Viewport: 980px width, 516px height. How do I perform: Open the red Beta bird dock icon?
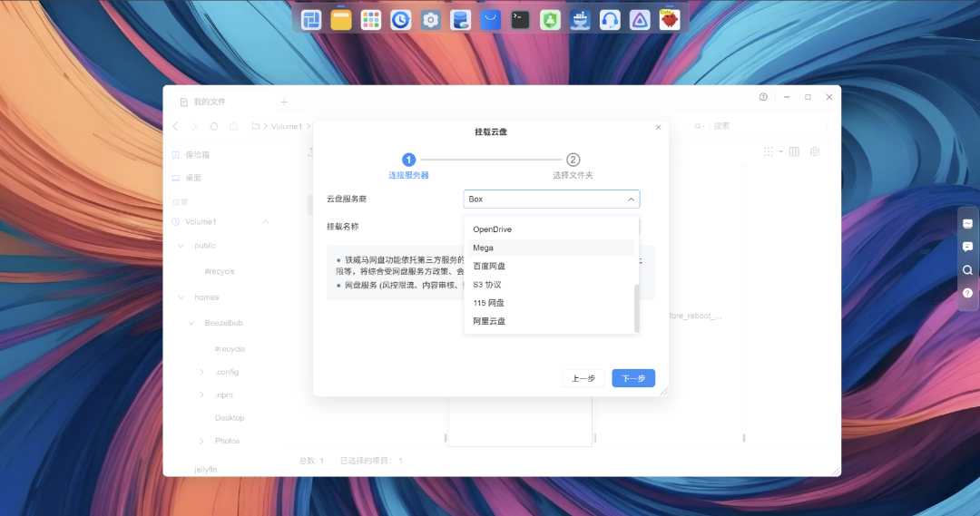tap(670, 20)
